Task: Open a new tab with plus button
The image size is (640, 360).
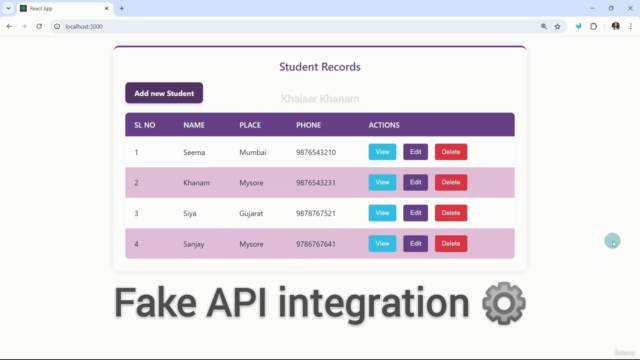Action: pyautogui.click(x=122, y=8)
